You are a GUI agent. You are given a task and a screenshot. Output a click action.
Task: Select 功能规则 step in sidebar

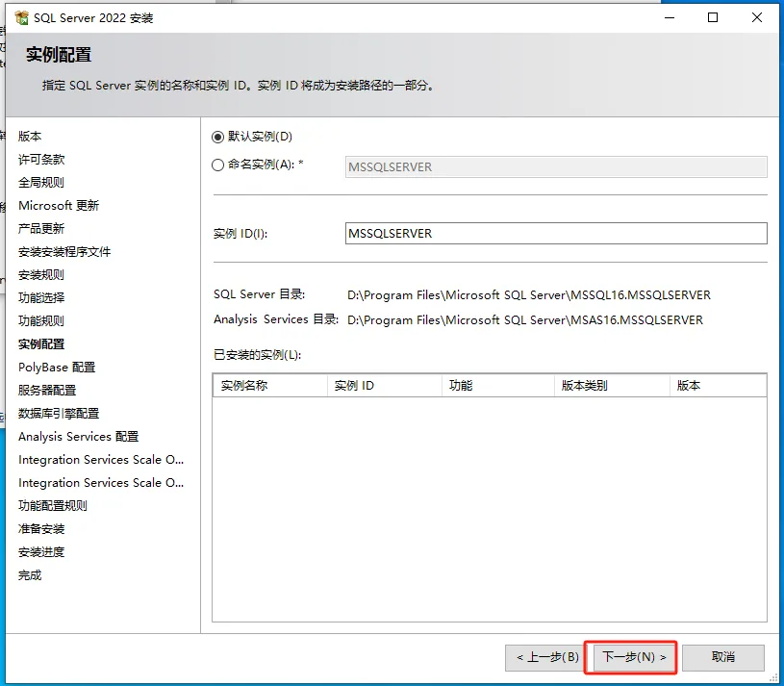click(41, 321)
